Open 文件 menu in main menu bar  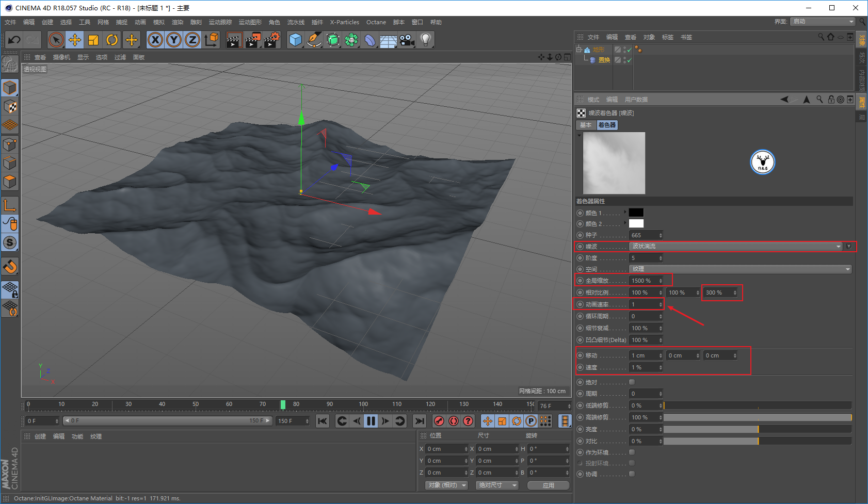point(10,22)
